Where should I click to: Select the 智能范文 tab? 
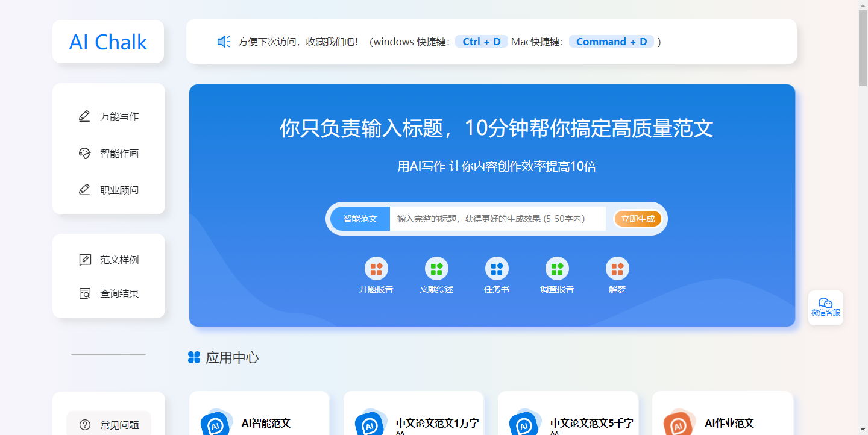(360, 219)
